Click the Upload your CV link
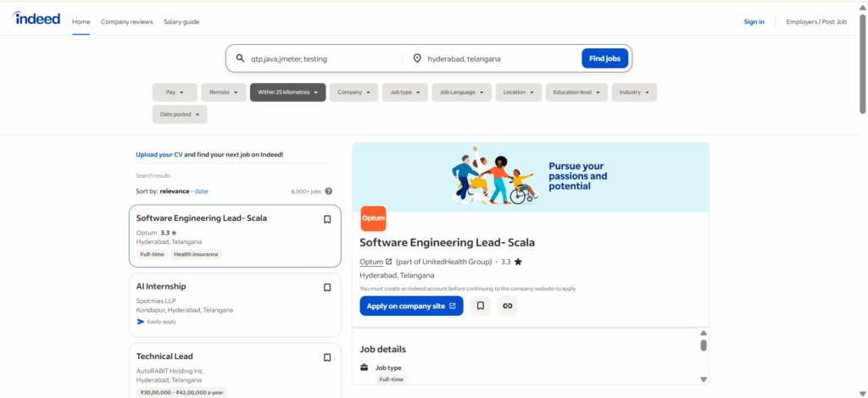This screenshot has height=398, width=868. (x=159, y=155)
